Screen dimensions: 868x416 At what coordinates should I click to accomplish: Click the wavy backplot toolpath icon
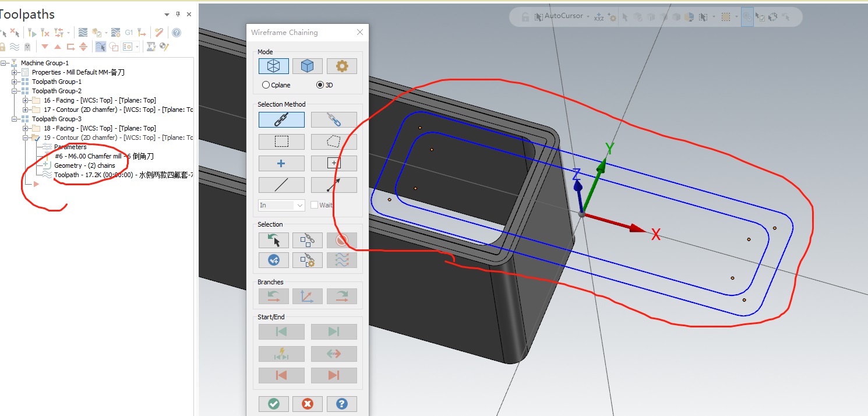point(83,33)
